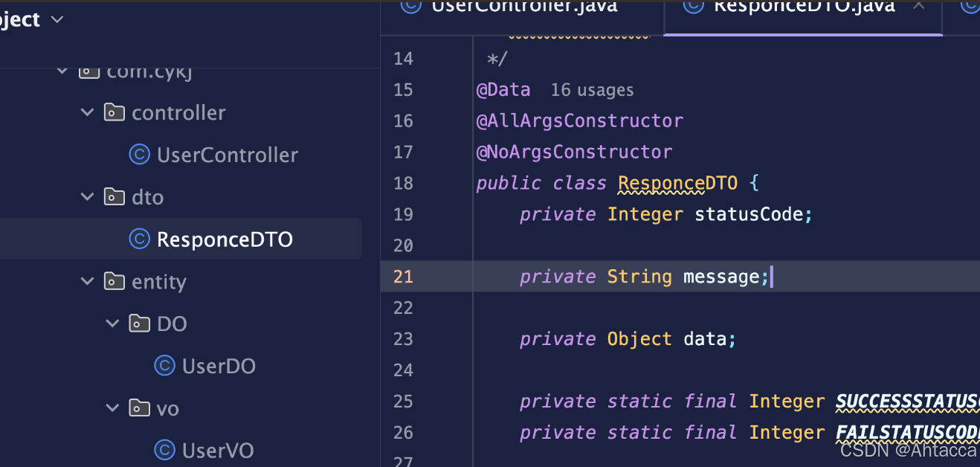This screenshot has width=980, height=467.
Task: Click the SUCCESSSTATUSCODE constant
Action: (x=908, y=402)
